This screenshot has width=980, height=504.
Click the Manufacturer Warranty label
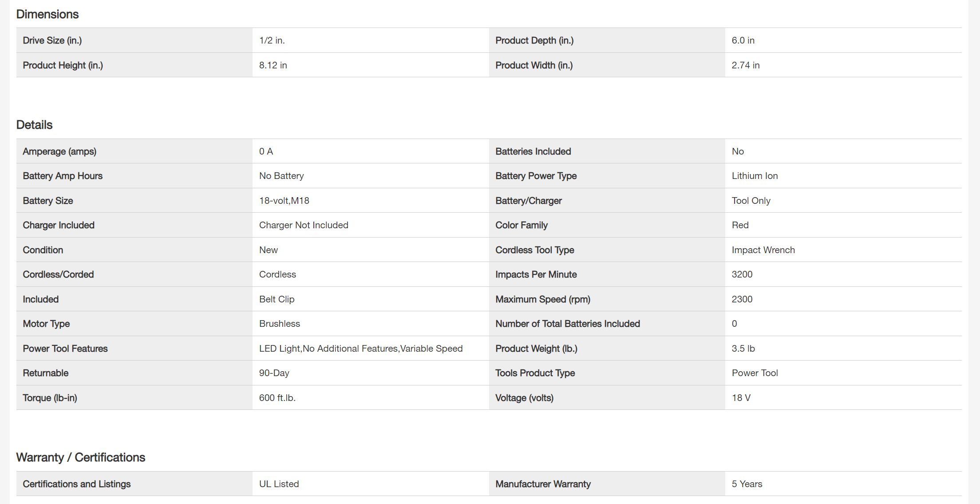[x=543, y=484]
